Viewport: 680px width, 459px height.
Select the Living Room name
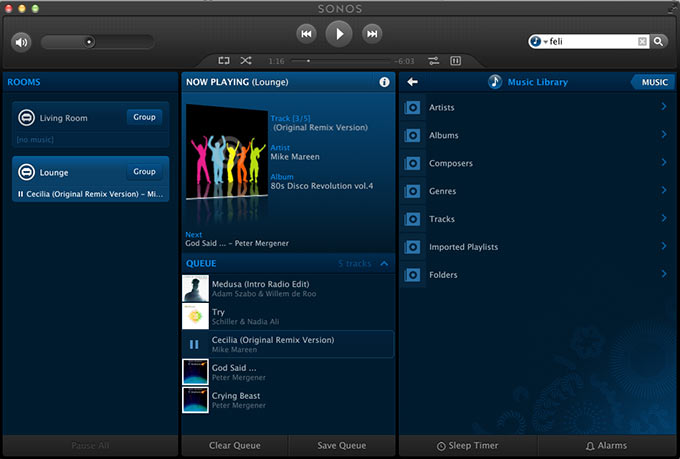click(x=63, y=118)
